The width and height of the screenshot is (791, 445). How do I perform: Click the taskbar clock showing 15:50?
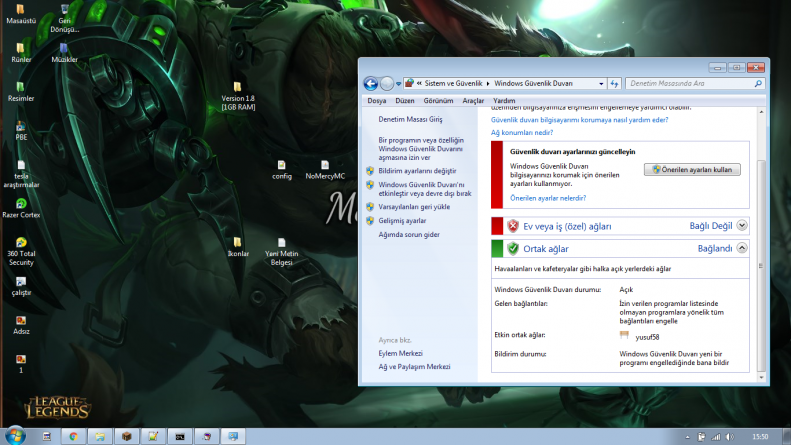pos(760,437)
